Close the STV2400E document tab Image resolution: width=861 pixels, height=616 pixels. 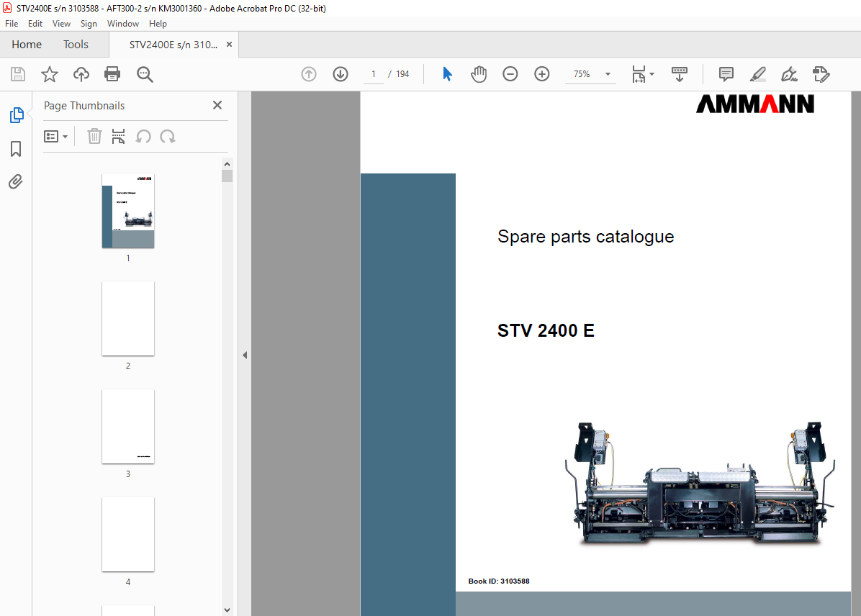point(229,45)
